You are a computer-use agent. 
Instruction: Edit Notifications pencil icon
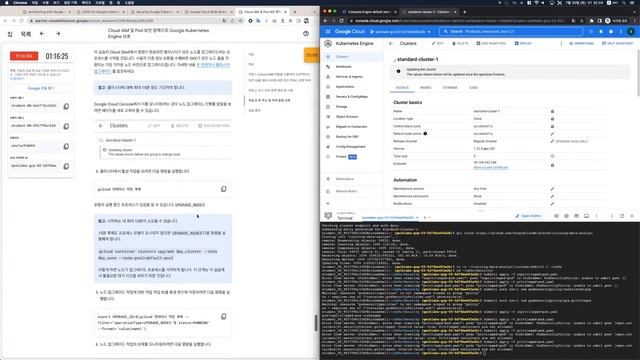click(x=552, y=204)
